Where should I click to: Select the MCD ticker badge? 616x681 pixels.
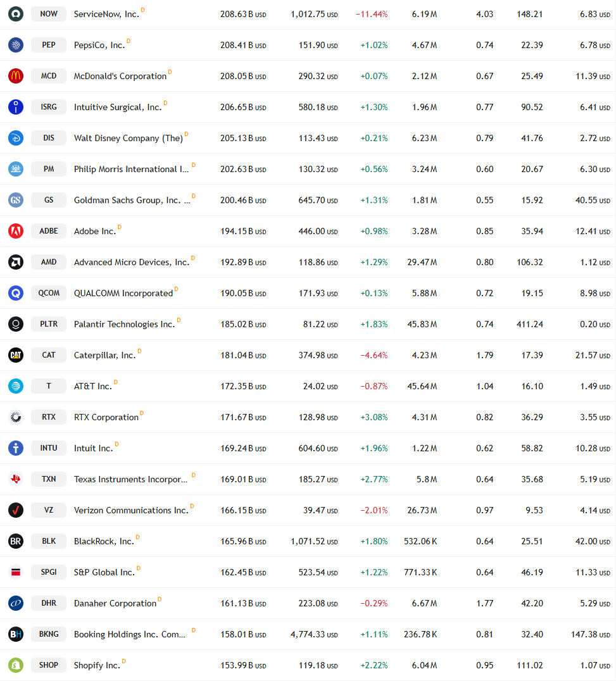pyautogui.click(x=49, y=76)
